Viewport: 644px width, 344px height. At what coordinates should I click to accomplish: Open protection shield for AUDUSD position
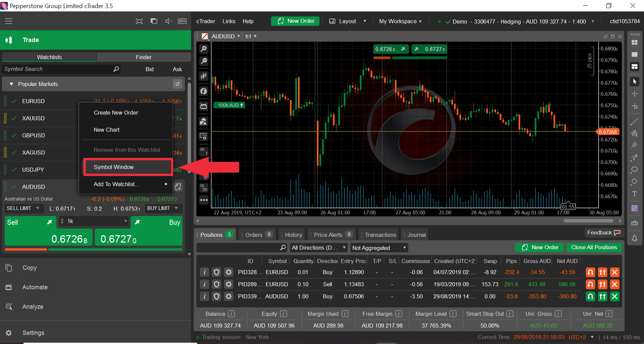pyautogui.click(x=217, y=296)
